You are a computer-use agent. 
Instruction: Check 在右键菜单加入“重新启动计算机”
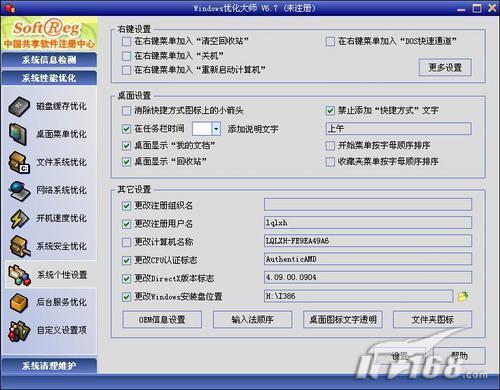point(126,70)
